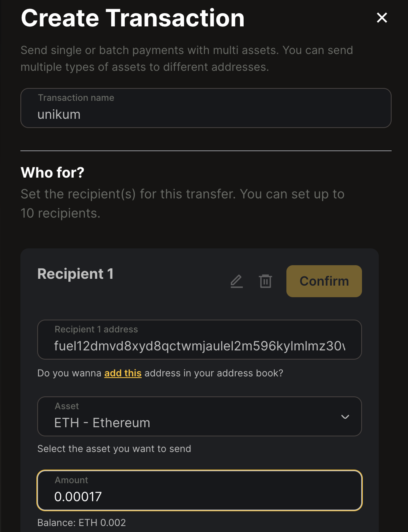Click the batch payments description paragraph

tap(187, 58)
